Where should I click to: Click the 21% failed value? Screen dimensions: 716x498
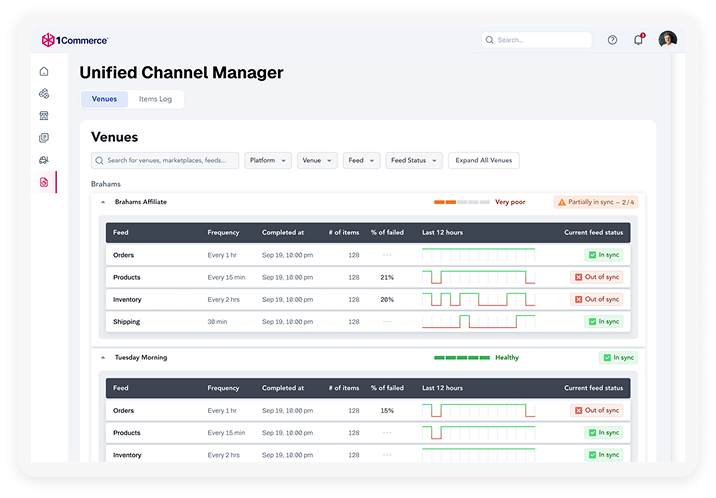(x=387, y=278)
